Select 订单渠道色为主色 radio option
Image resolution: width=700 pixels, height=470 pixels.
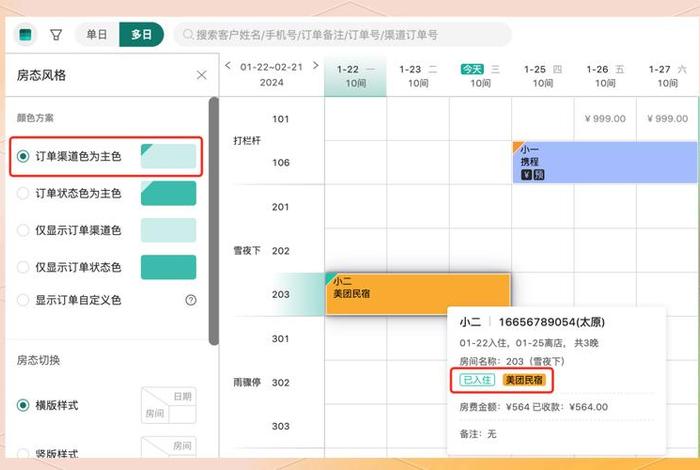pyautogui.click(x=23, y=156)
